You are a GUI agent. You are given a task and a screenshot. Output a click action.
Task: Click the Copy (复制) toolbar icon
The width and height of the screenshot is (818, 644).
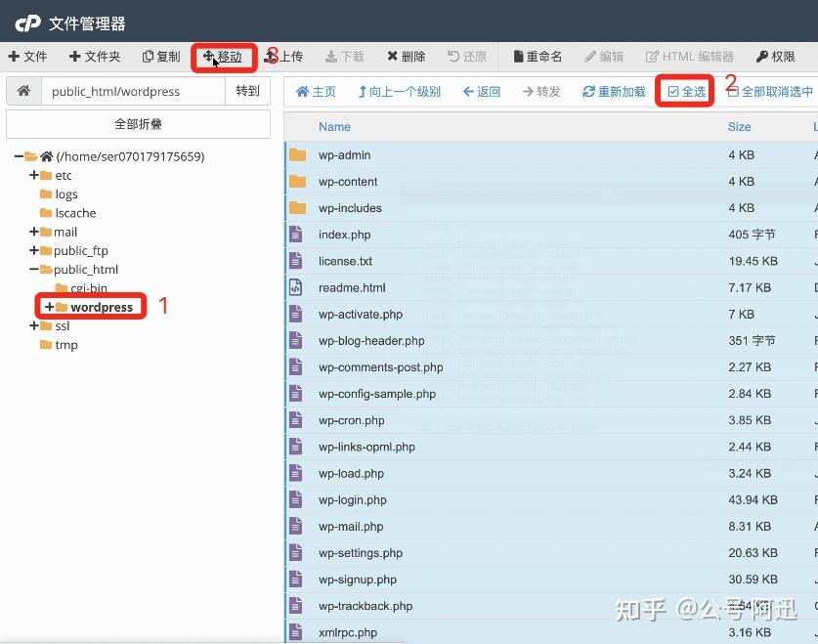[x=148, y=57]
